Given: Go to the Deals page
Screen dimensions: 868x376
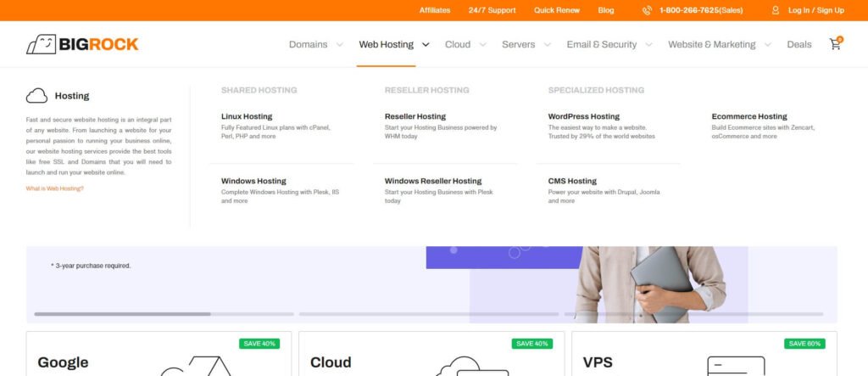Looking at the screenshot, I should (x=798, y=44).
